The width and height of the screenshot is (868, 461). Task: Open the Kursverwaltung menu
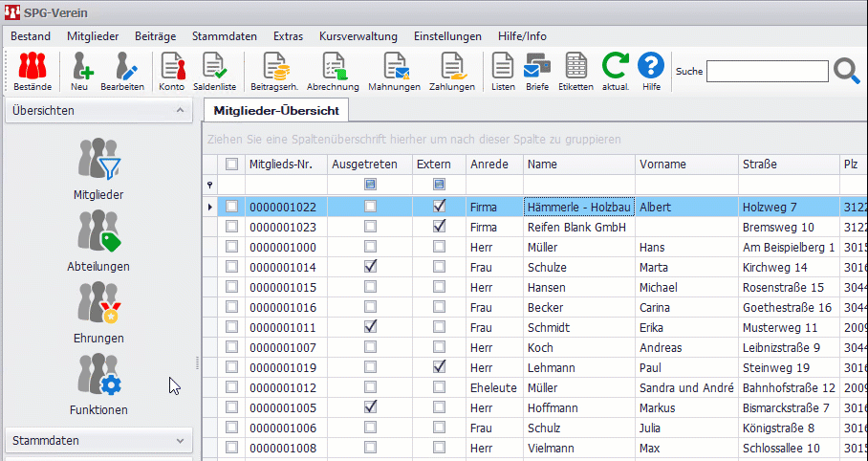pyautogui.click(x=358, y=36)
